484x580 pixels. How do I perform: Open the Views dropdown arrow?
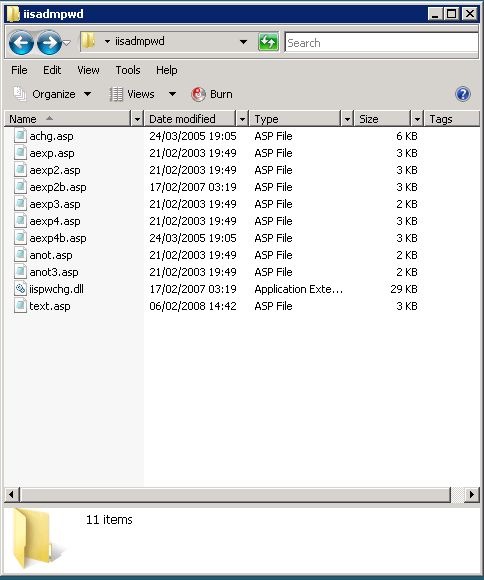[x=172, y=94]
